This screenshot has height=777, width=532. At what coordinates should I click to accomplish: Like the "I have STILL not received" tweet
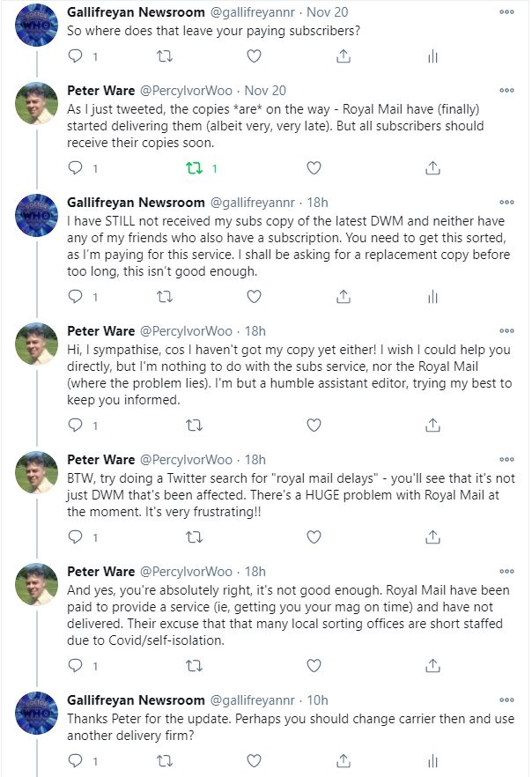point(254,297)
